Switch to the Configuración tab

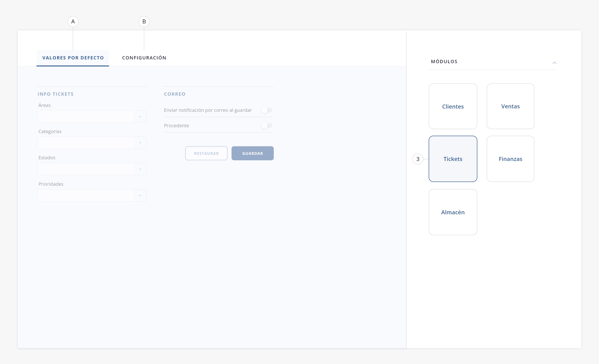144,58
